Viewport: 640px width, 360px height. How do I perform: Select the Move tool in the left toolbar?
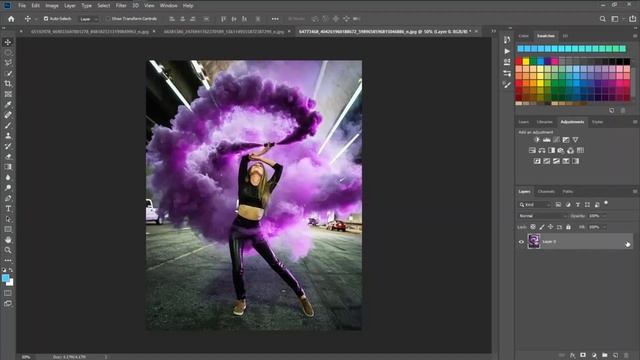[8, 42]
